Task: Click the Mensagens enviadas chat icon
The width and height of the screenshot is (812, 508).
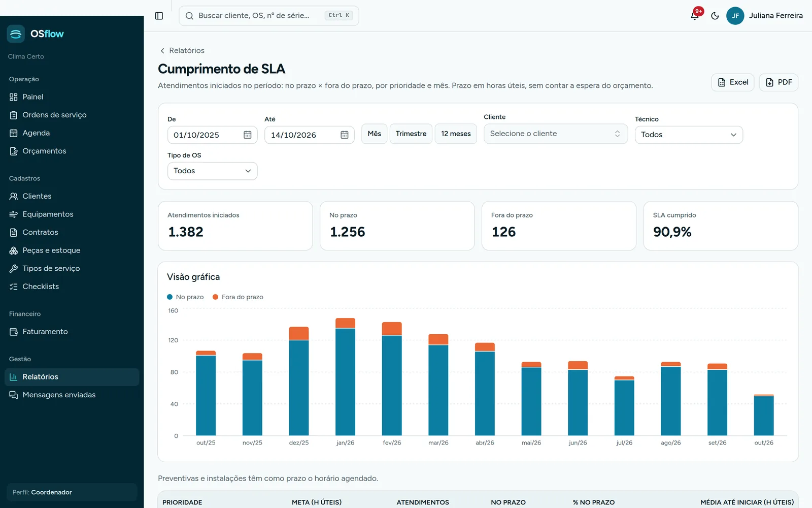Action: point(14,395)
